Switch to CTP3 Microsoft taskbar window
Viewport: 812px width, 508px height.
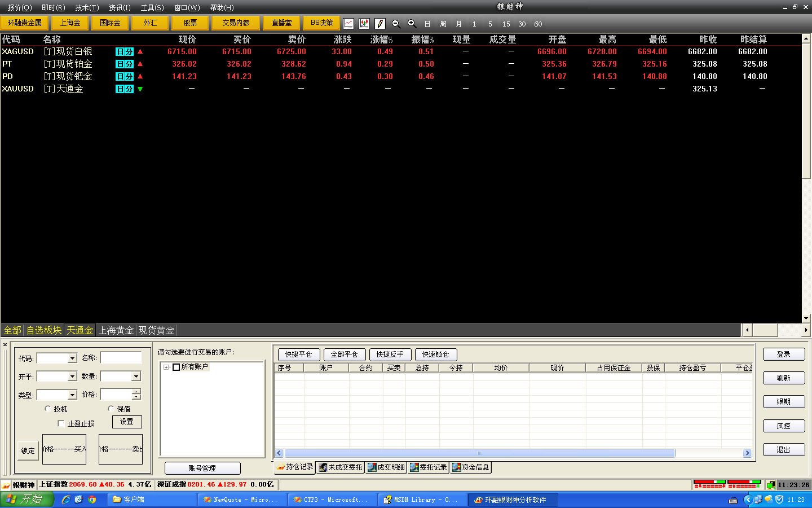coord(333,500)
